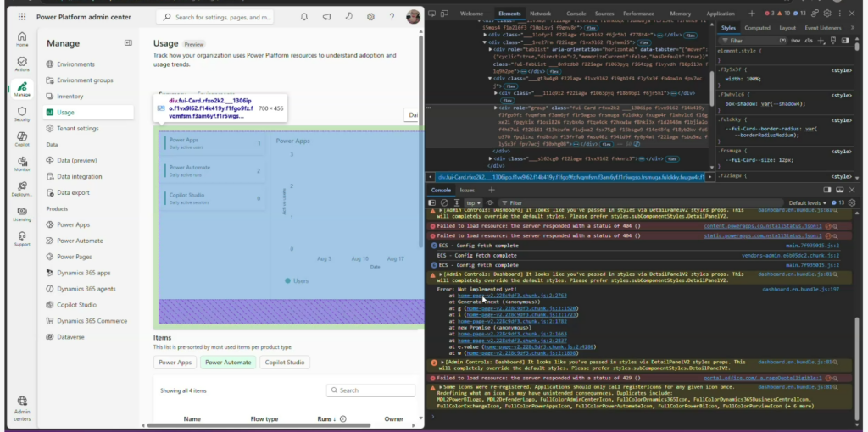The image size is (868, 432).
Task: Open Licensing in the left rail
Action: [21, 214]
